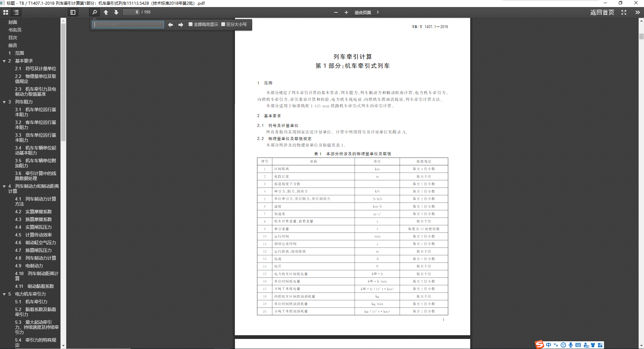Screen dimensions: 644x349
Task: Click the find text input field
Action: pos(128,25)
